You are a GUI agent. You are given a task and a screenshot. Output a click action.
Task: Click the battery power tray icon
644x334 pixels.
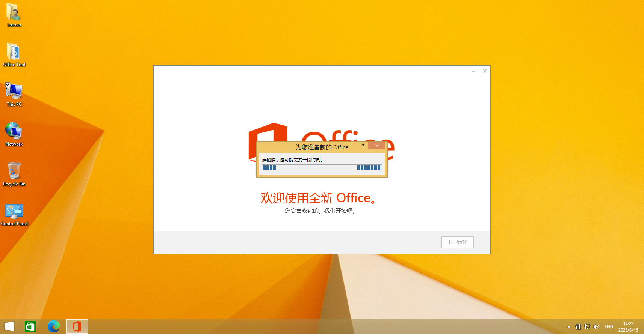click(x=578, y=327)
